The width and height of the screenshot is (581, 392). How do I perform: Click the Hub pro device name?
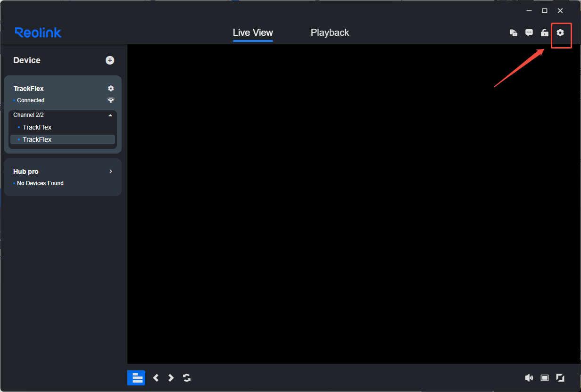coord(26,171)
